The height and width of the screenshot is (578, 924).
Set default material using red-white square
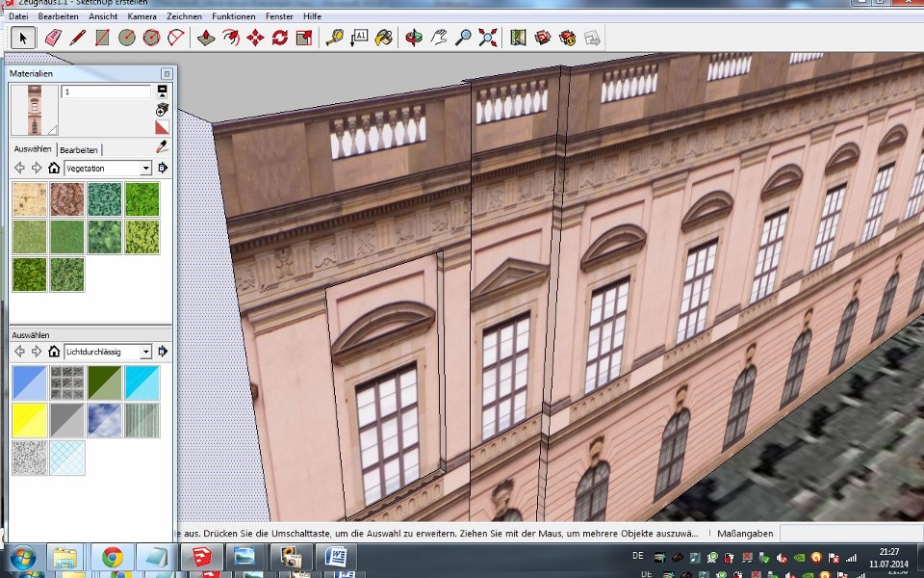[x=162, y=127]
